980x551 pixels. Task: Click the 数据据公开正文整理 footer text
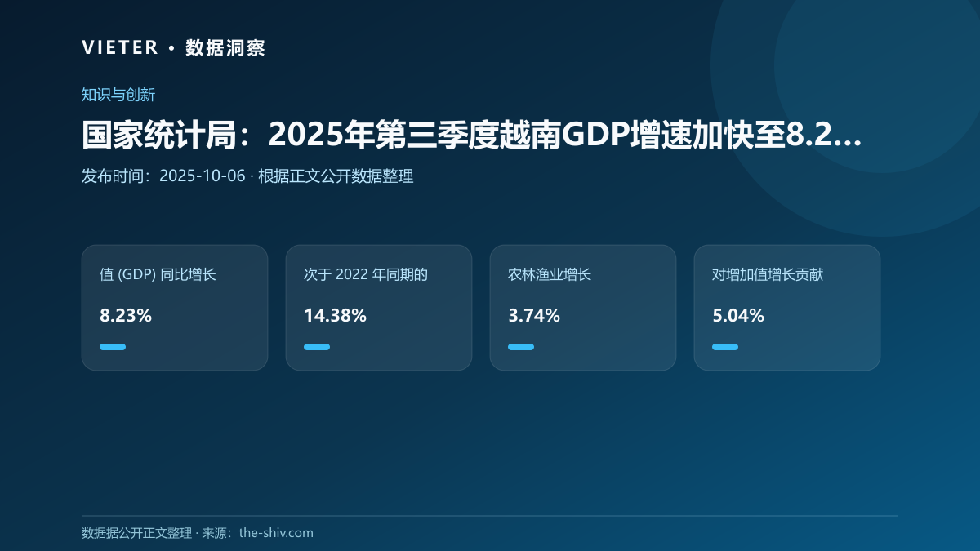(x=137, y=533)
